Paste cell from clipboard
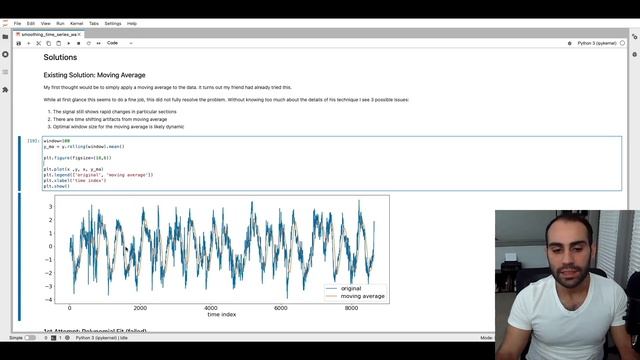This screenshot has height=360, width=640. [x=58, y=43]
